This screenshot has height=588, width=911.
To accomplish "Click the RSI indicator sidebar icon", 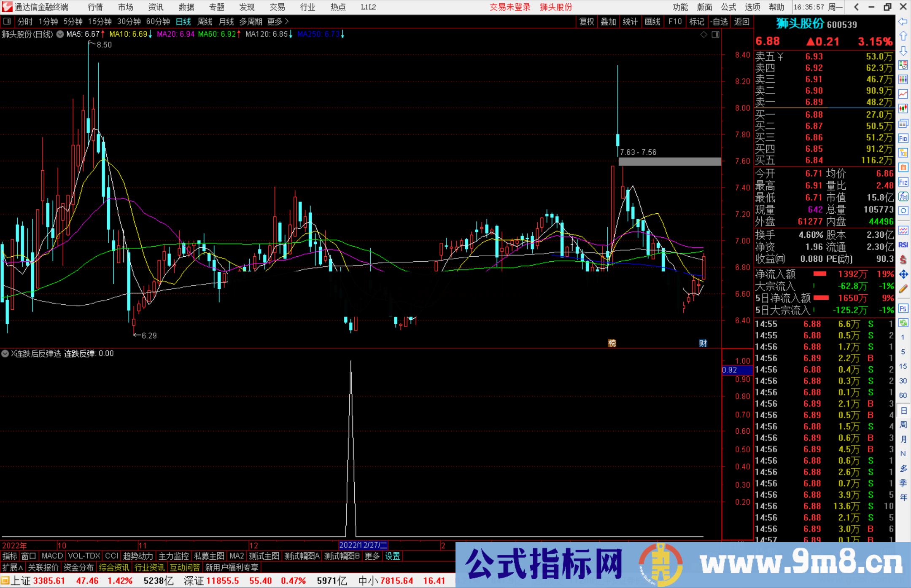I will point(903,245).
